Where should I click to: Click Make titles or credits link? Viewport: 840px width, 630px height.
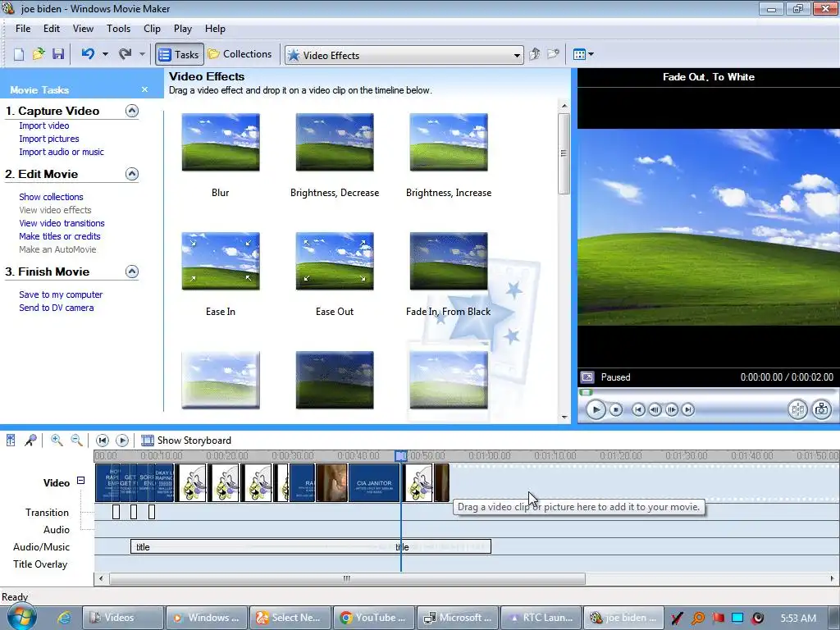[59, 236]
